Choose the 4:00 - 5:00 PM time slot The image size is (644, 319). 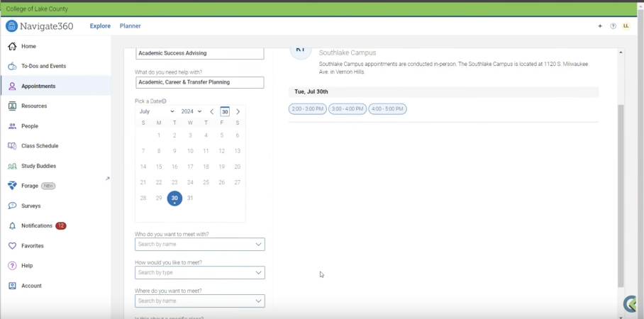387,109
